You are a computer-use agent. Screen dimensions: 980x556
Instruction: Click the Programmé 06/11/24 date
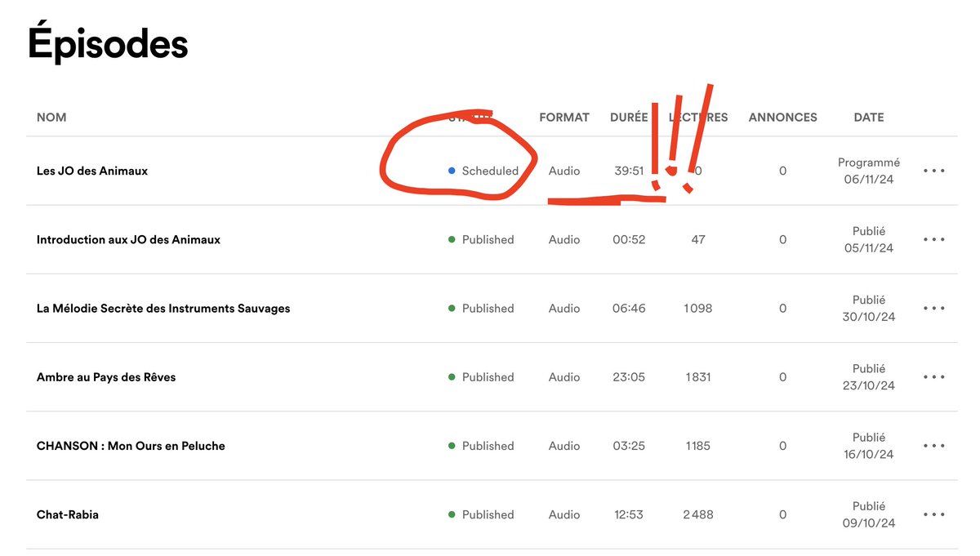point(869,171)
